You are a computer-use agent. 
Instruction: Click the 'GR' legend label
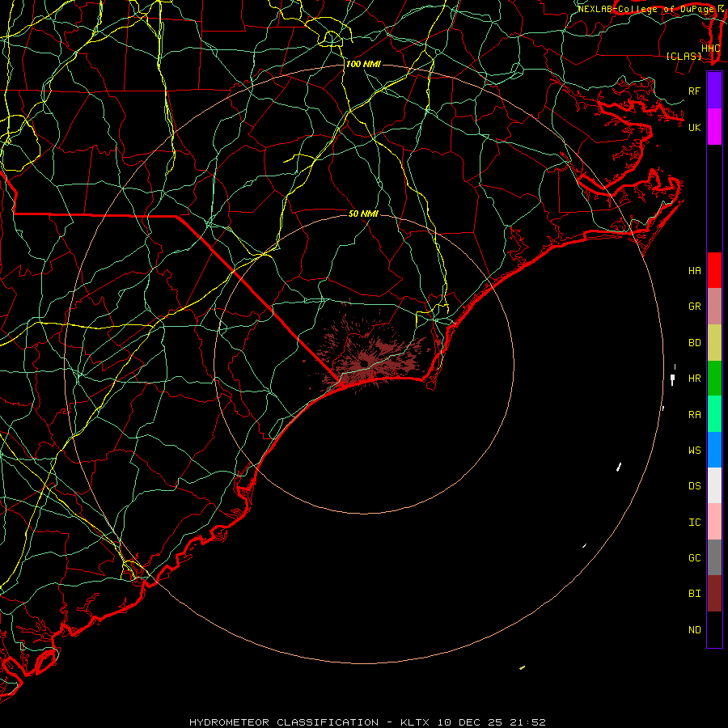pos(695,307)
